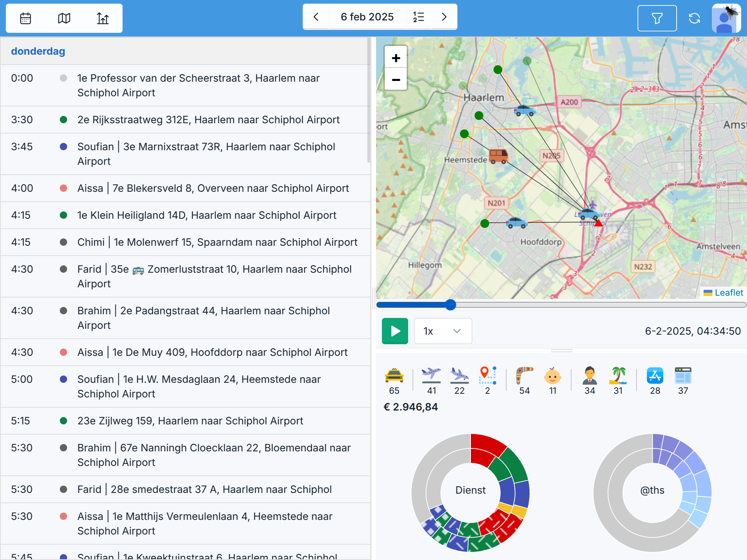Open the filter options

657,18
